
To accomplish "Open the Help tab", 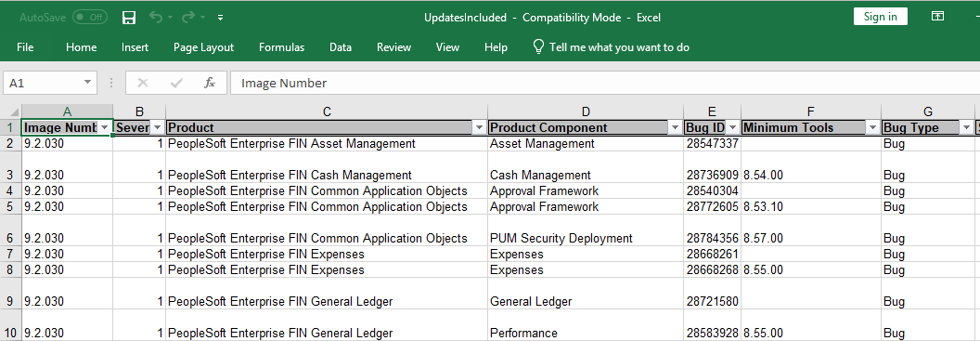I will pyautogui.click(x=496, y=47).
